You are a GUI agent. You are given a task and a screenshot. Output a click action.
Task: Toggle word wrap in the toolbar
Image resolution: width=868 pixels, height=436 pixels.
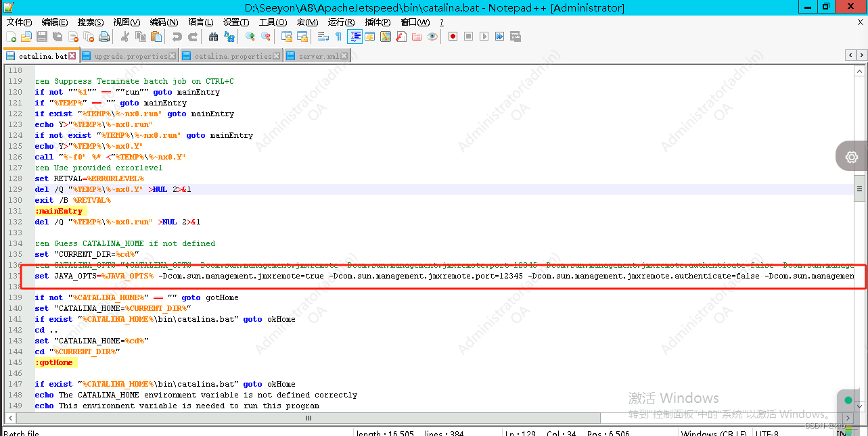(x=323, y=37)
